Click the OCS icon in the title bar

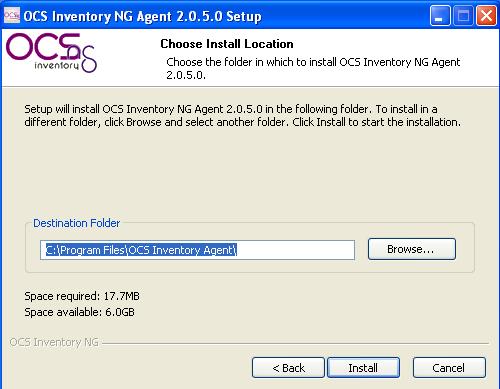[12, 15]
